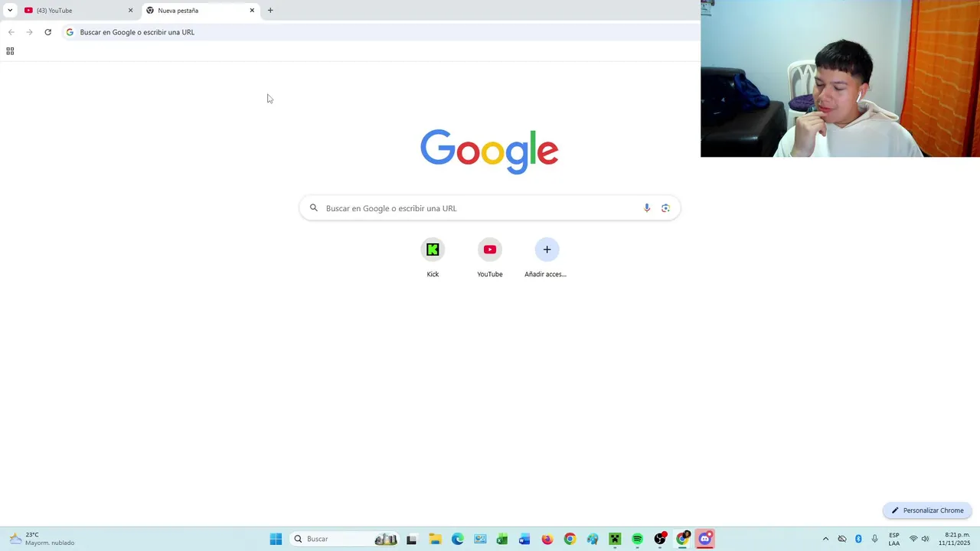Image resolution: width=980 pixels, height=551 pixels.
Task: Open Personalizar Chrome
Action: tap(927, 510)
